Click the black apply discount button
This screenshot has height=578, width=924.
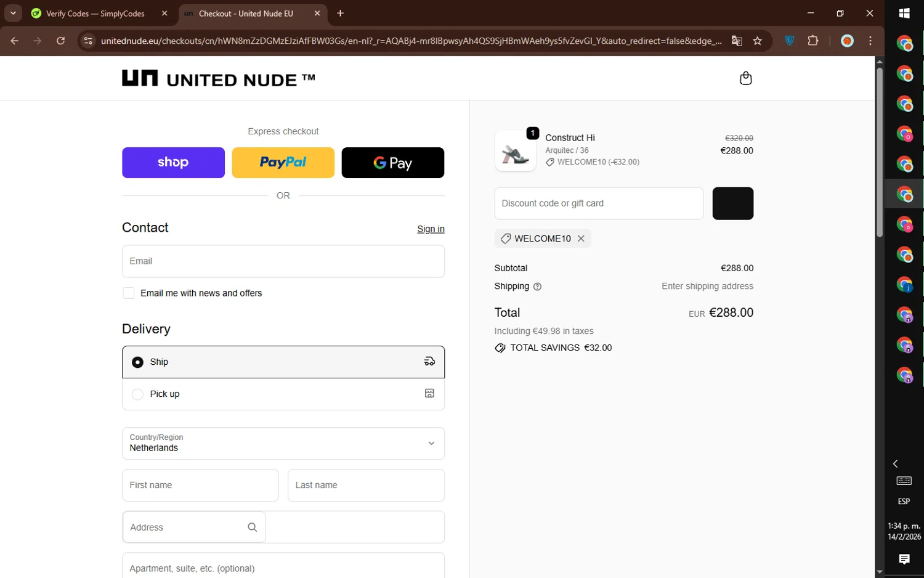733,203
